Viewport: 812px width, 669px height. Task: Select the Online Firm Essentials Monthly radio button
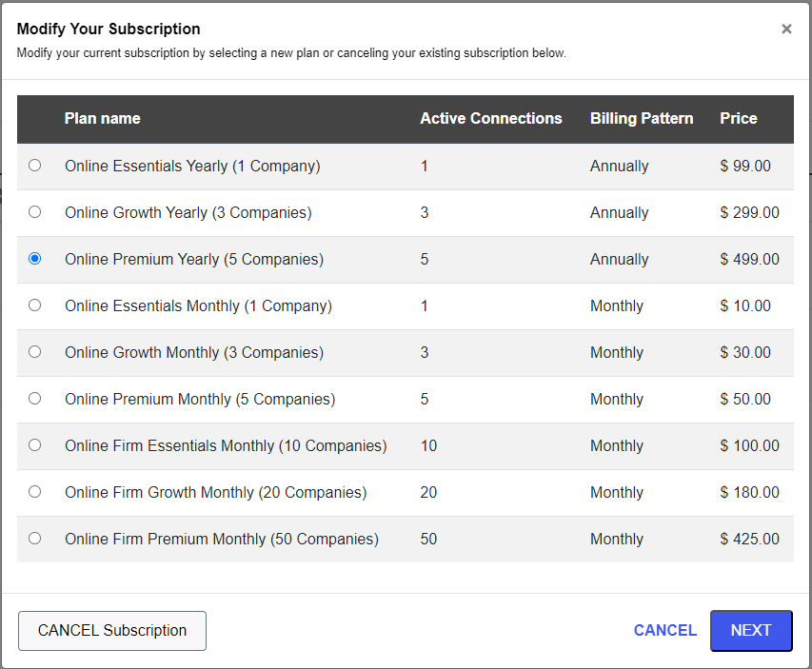(34, 444)
